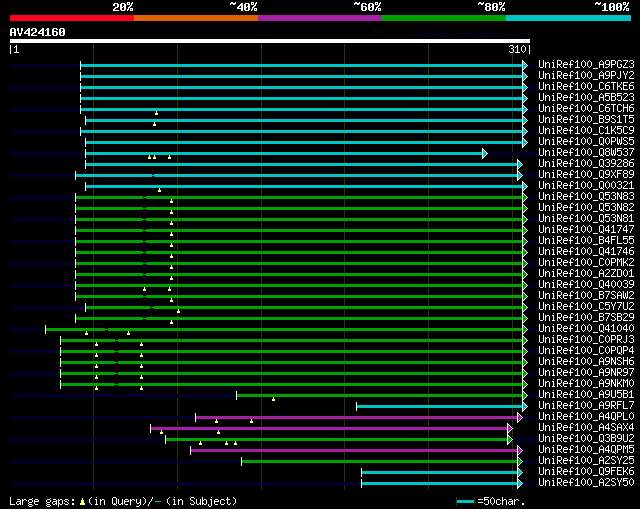Click the UniRef100_Q53N81 label
640x509 pixels.
[586, 219]
